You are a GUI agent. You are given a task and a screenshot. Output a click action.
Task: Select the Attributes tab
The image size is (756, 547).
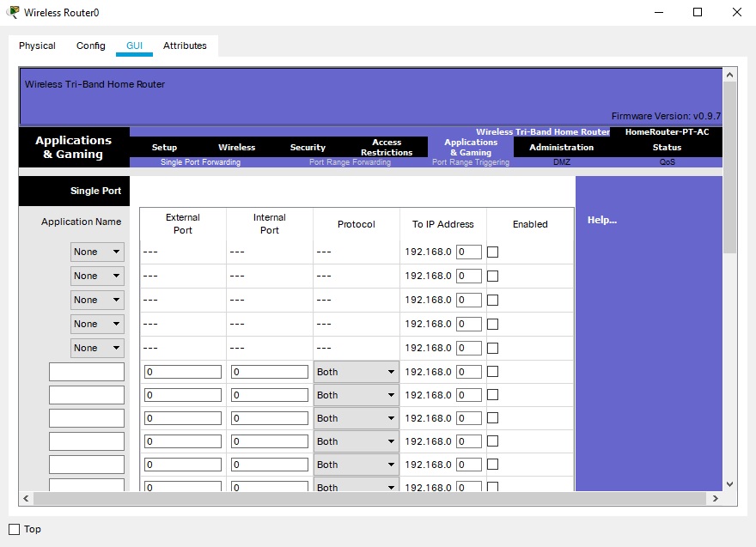click(x=185, y=46)
